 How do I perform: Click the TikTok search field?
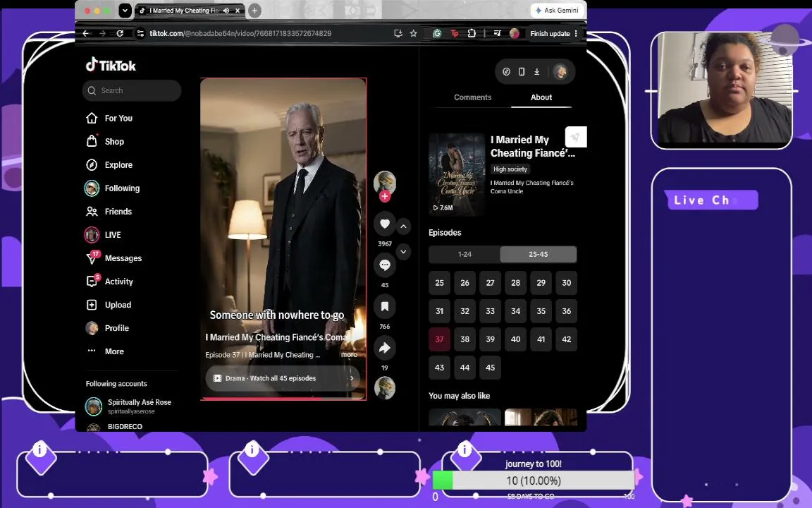coord(132,91)
